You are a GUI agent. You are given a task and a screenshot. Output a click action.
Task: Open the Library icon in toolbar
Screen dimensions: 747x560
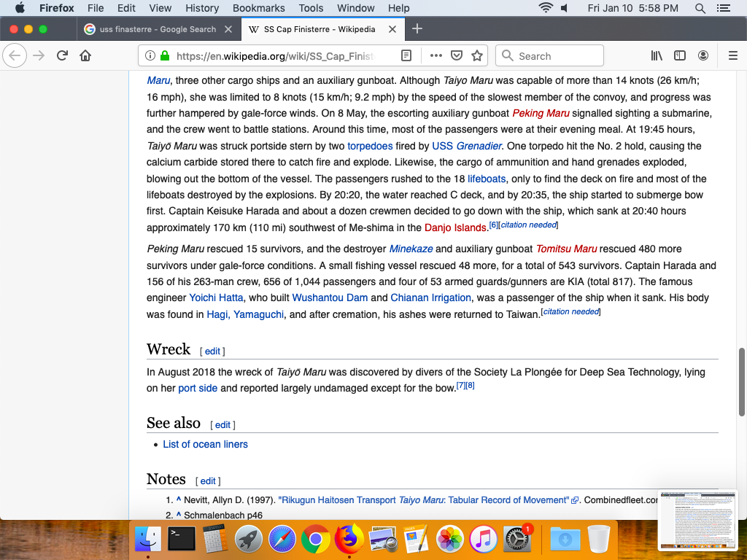pos(657,56)
